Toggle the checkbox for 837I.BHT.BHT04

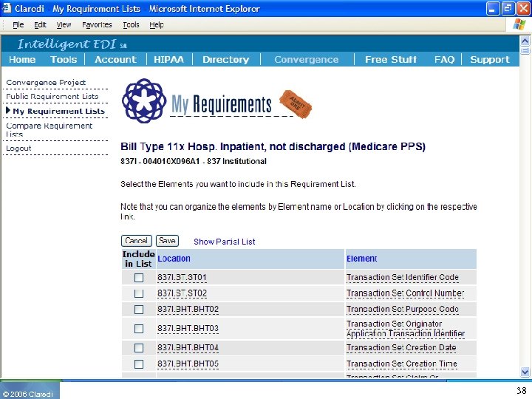click(x=139, y=348)
